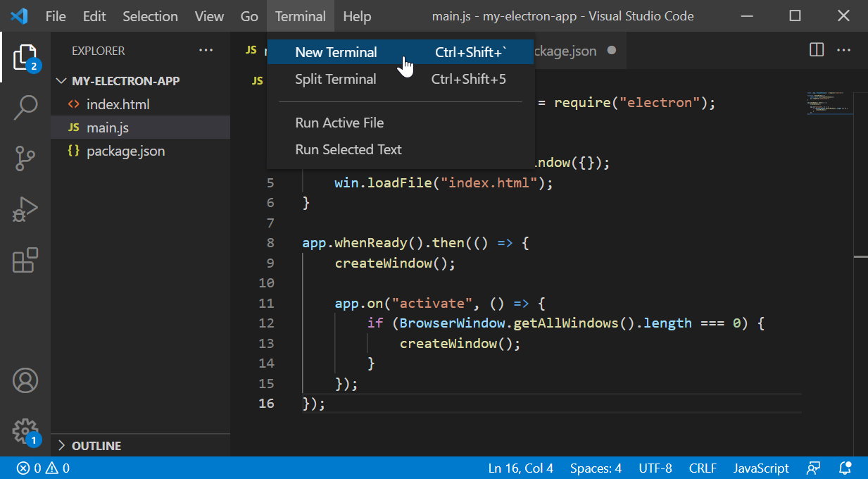Screen dimensions: 868x479
Task: Open the Manage gear icon
Action: [25, 430]
